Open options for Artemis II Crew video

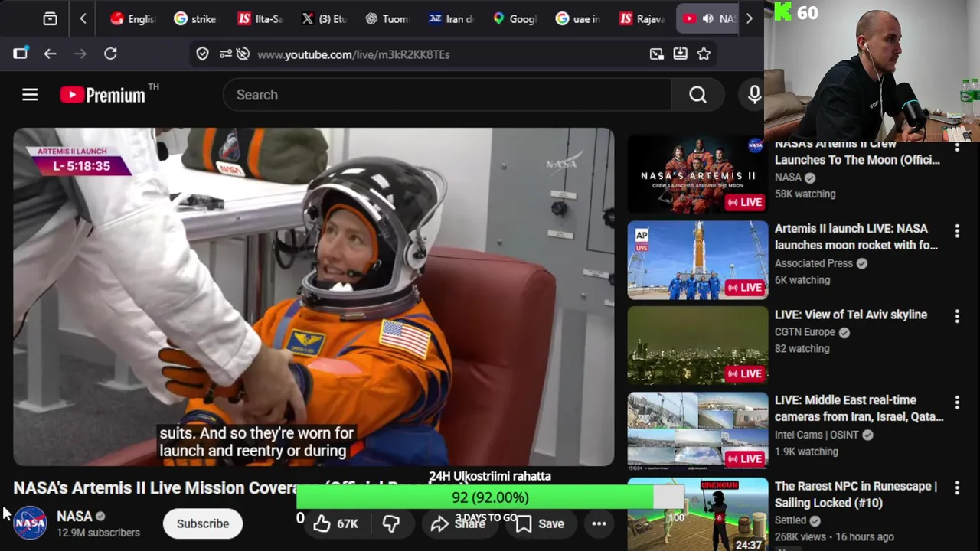(x=957, y=146)
